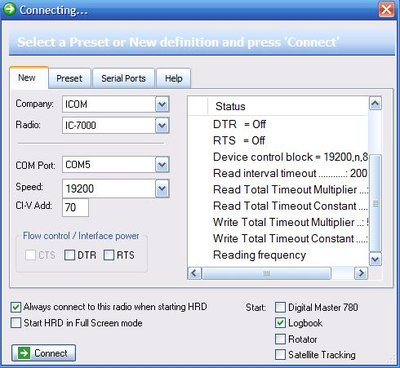Open the Help tab
Screen dimensions: 400x368
[x=173, y=79]
